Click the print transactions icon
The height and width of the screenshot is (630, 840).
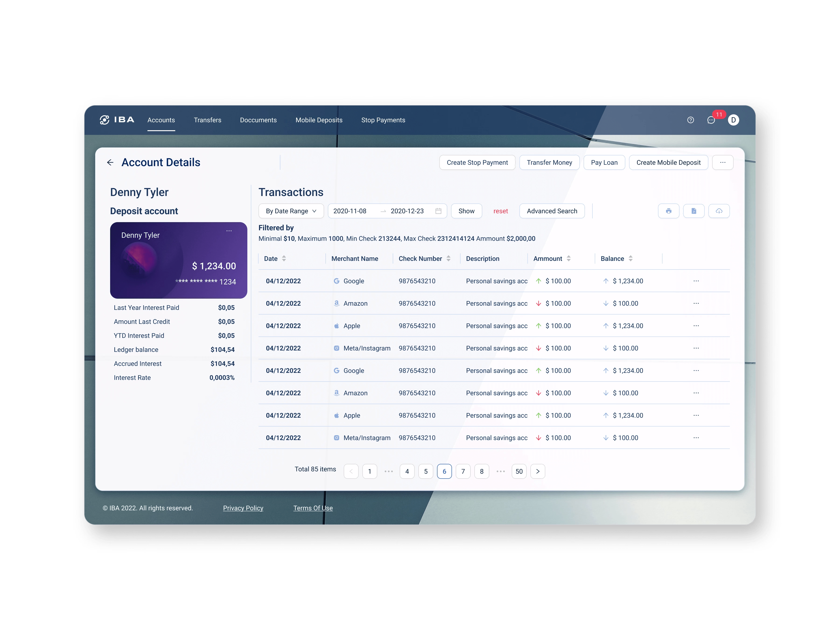[668, 211]
